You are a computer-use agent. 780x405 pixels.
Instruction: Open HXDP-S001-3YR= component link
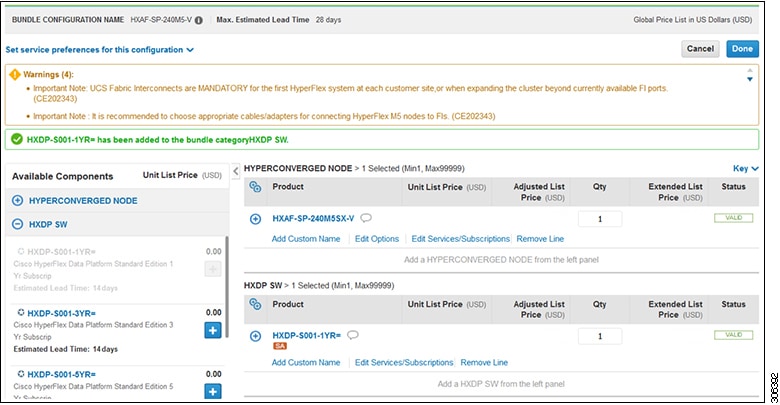(61, 313)
